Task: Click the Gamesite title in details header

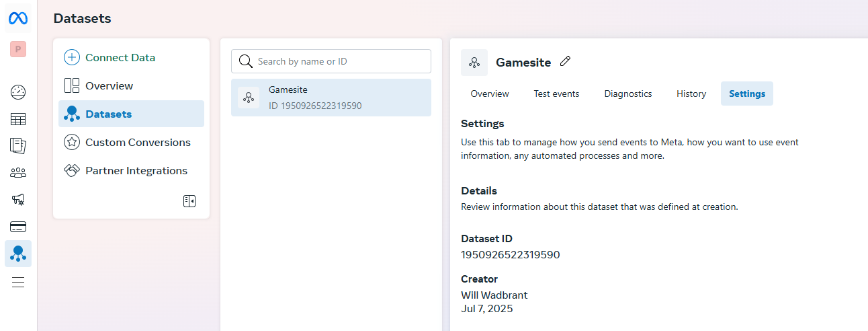Action: click(523, 63)
